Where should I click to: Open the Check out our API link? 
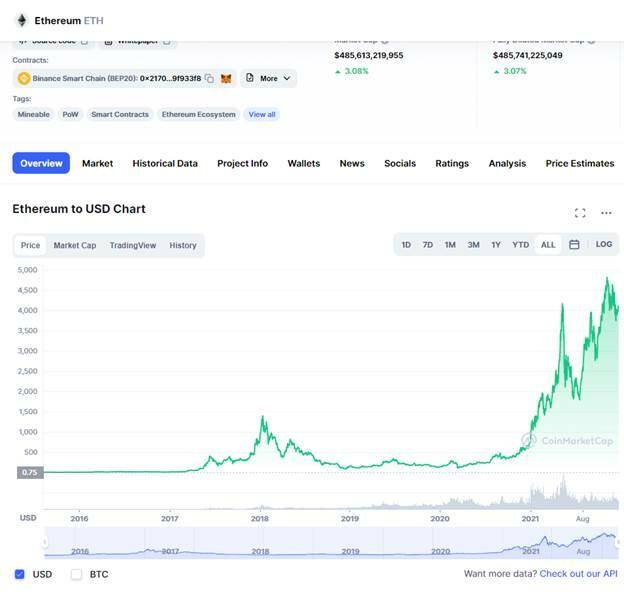579,574
